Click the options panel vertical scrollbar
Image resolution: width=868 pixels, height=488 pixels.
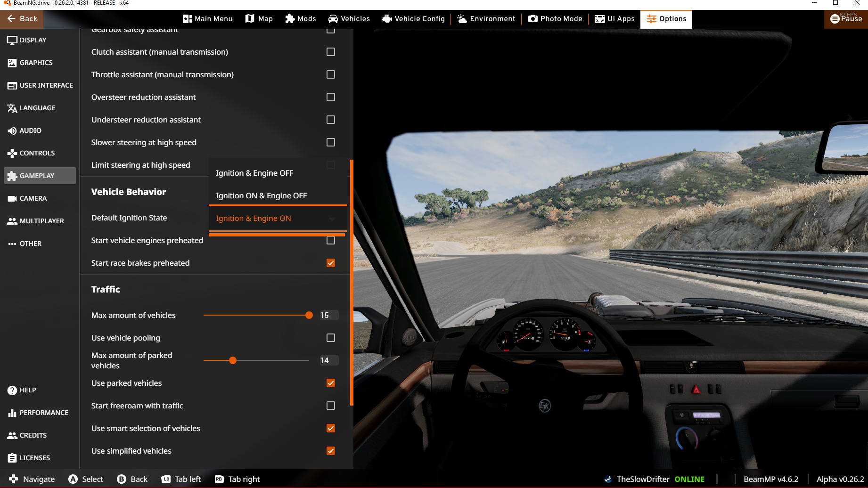352,283
